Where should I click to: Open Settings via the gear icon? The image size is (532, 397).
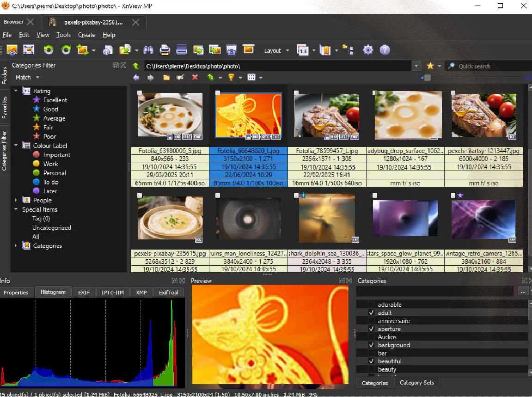(x=368, y=50)
